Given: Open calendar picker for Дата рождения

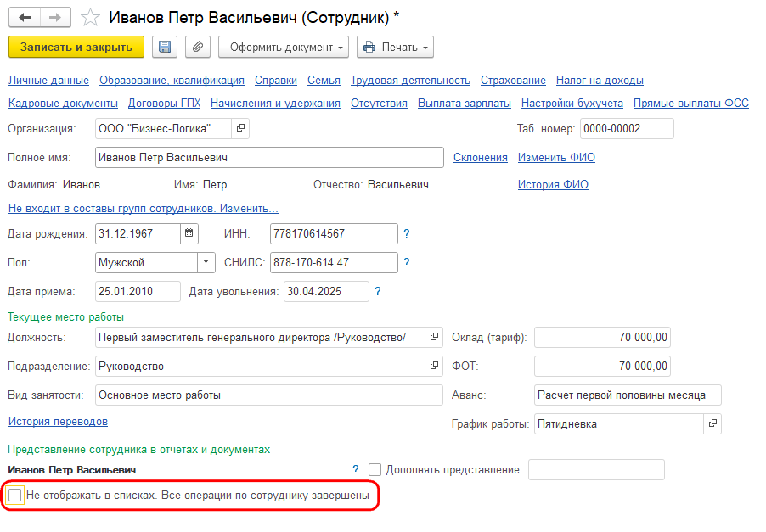Looking at the screenshot, I should tap(189, 233).
